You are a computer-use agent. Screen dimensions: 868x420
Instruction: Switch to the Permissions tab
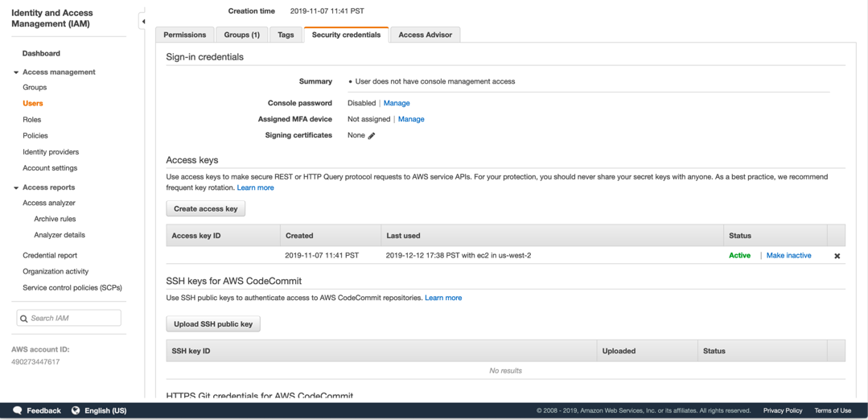tap(185, 35)
